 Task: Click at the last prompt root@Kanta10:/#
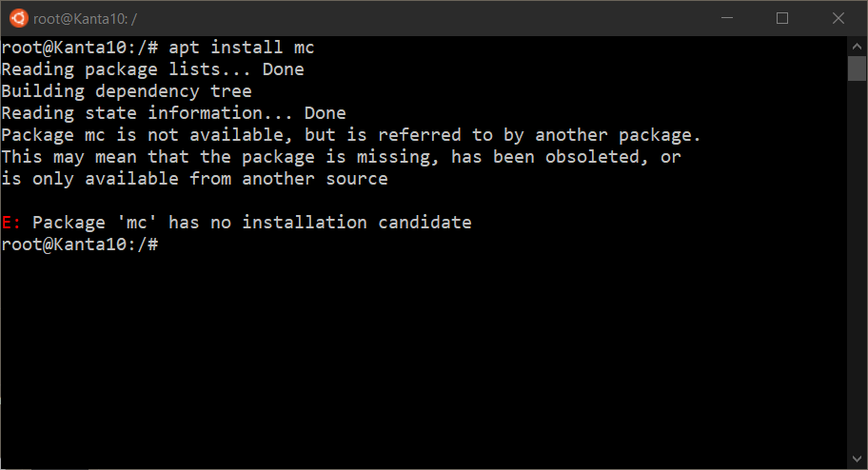80,245
